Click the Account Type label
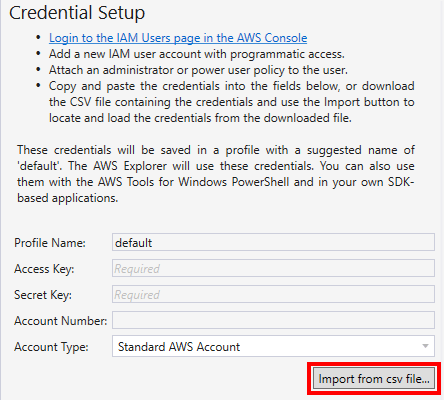 coord(51,347)
